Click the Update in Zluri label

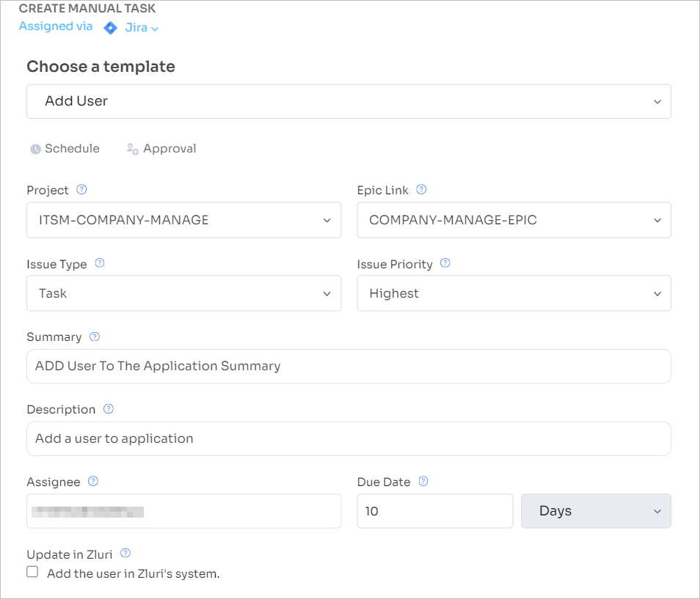[70, 554]
